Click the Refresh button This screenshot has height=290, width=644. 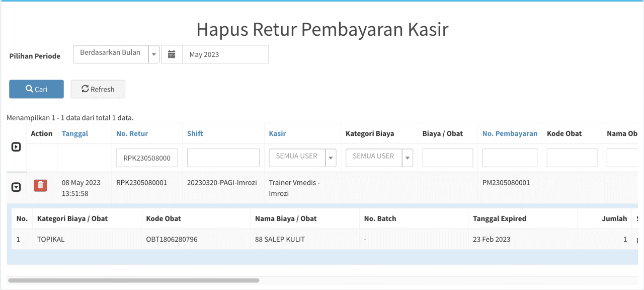point(98,89)
